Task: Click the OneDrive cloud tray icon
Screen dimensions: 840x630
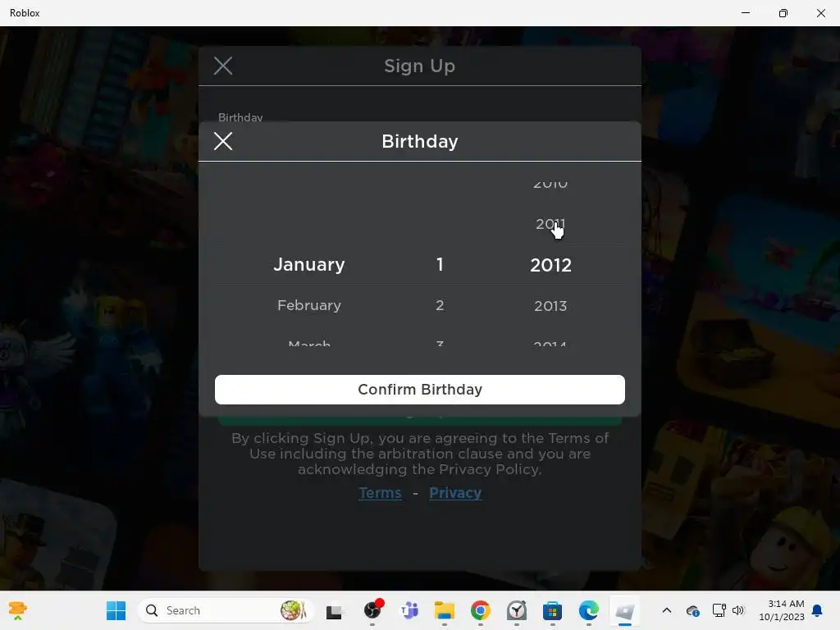Action: [x=692, y=610]
